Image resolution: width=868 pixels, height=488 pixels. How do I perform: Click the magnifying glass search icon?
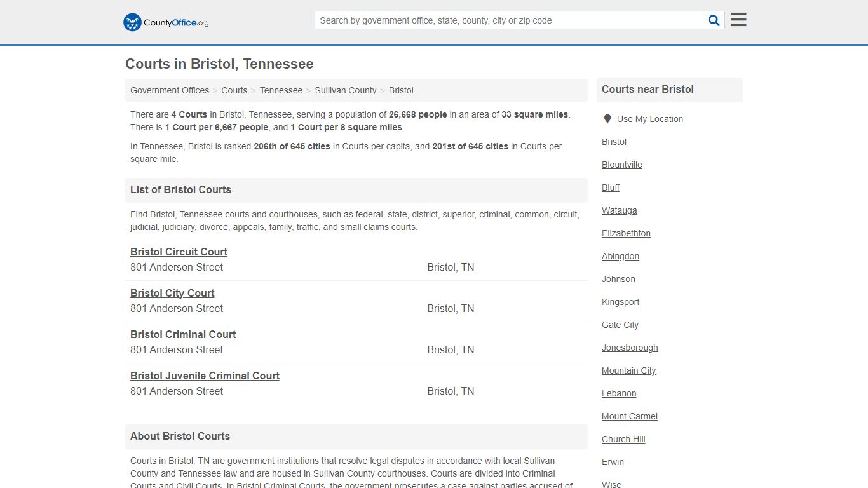click(714, 20)
